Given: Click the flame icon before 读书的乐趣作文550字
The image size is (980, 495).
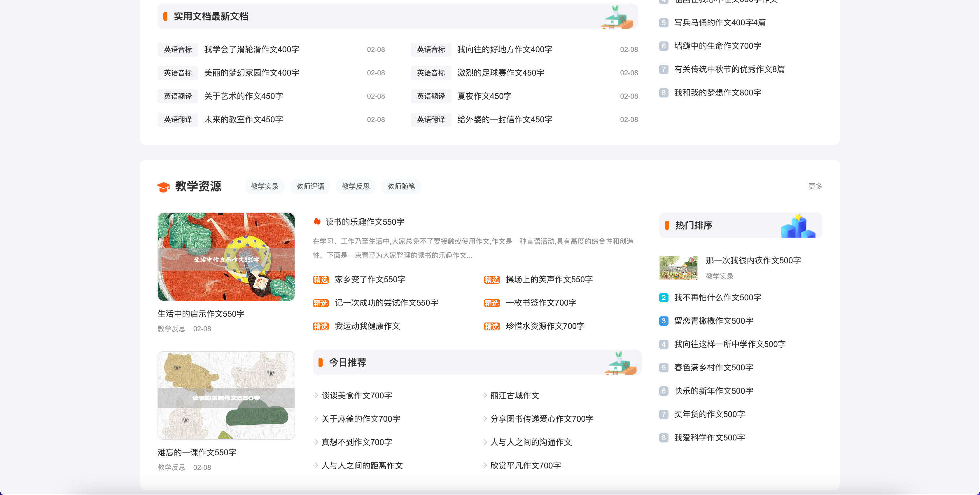Looking at the screenshot, I should coord(317,222).
